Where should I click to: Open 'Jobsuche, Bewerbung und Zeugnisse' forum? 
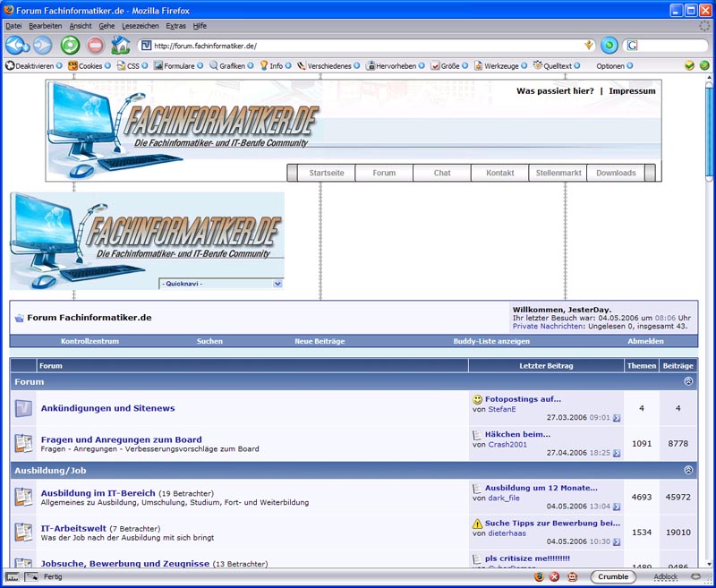125,564
